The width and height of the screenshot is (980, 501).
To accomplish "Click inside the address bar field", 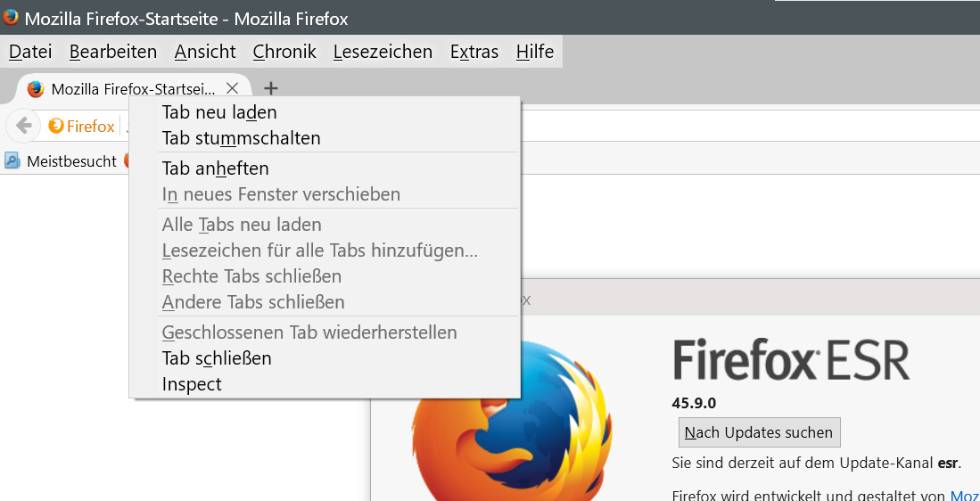I will [x=749, y=126].
